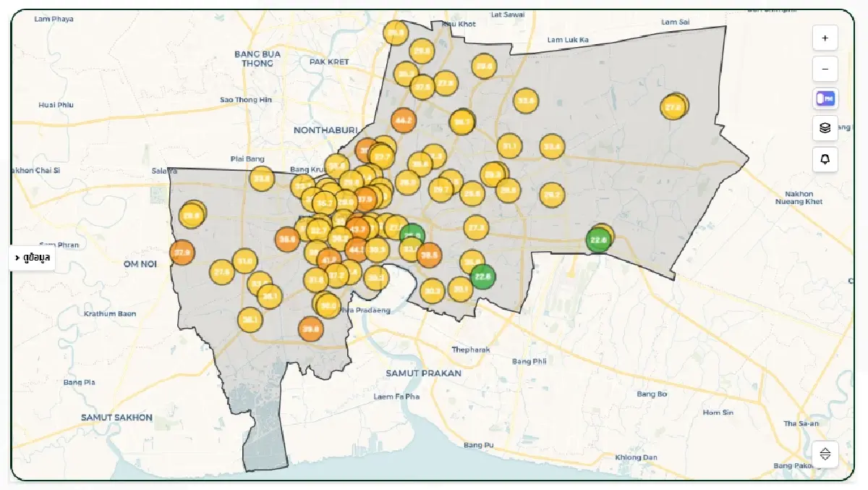Select the green 22.8 station marker
This screenshot has height=490, width=868.
pos(482,276)
